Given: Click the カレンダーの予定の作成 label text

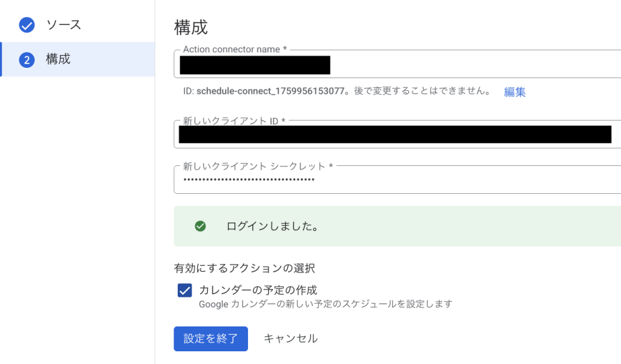Looking at the screenshot, I should [258, 290].
